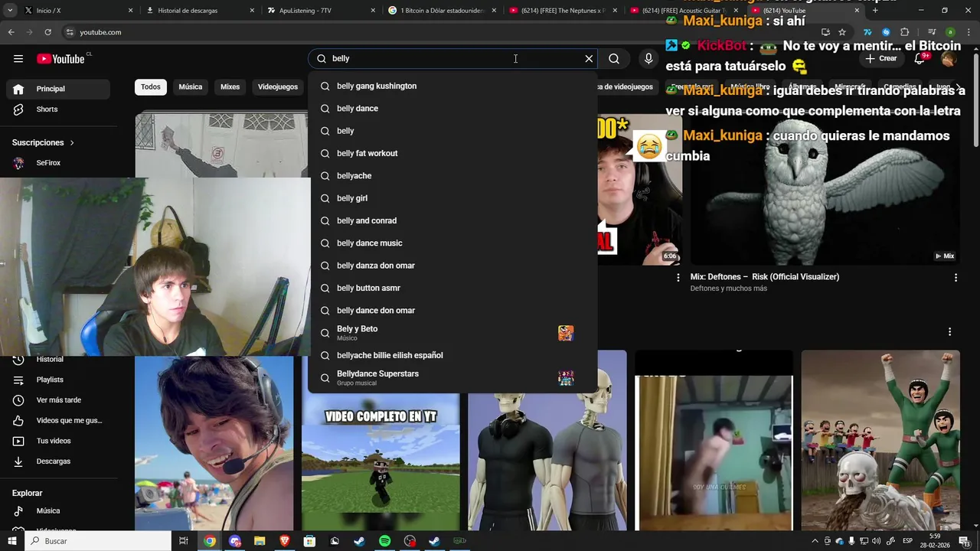Go back in browser

(11, 32)
